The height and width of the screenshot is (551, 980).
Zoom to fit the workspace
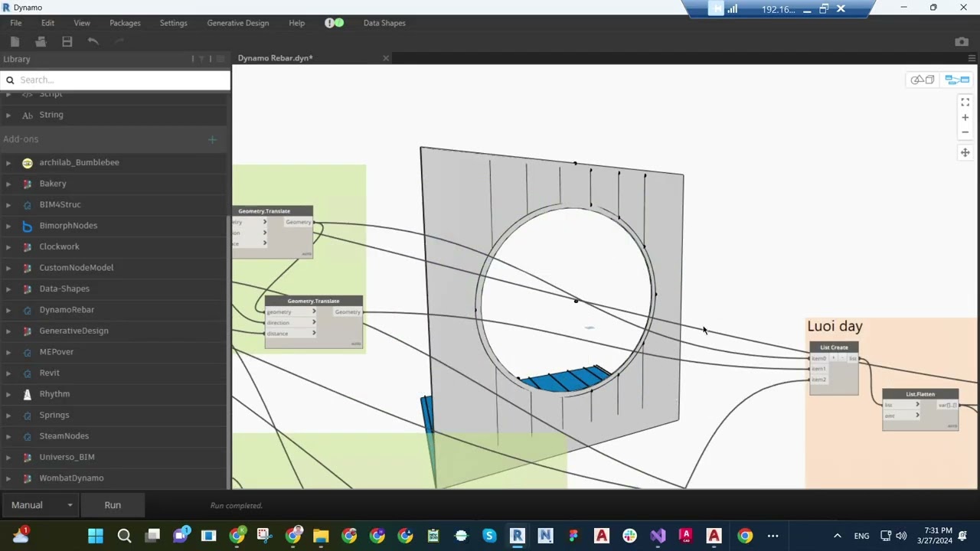point(965,103)
